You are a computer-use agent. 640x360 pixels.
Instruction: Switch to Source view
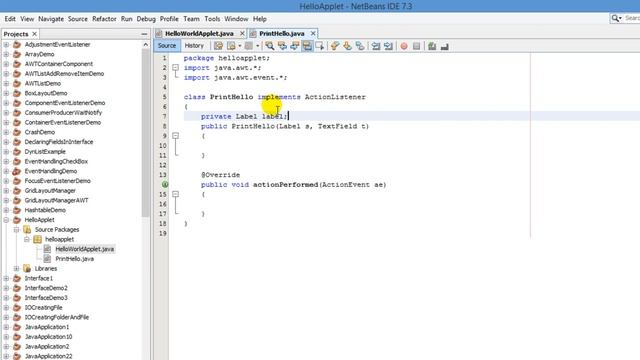[167, 46]
